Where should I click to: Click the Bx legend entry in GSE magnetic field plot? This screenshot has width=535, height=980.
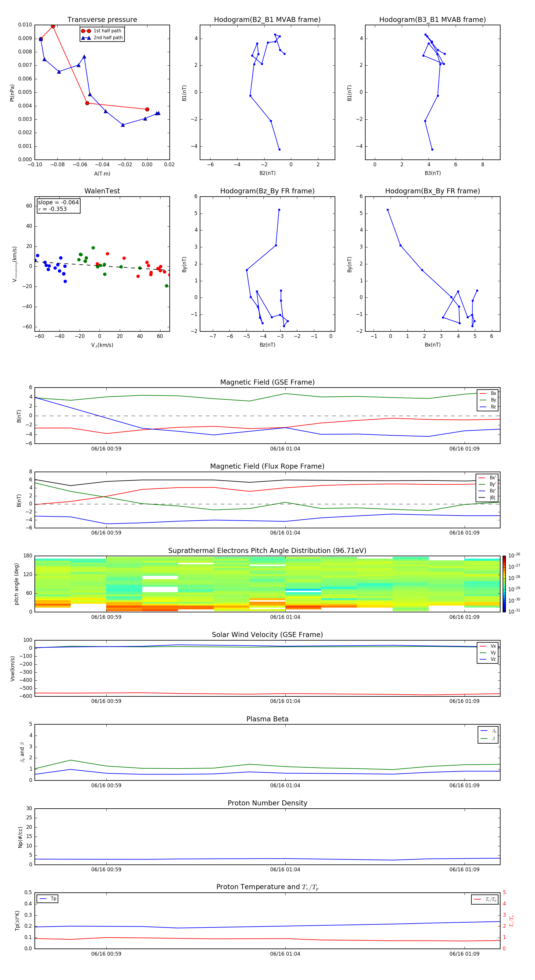pos(488,393)
